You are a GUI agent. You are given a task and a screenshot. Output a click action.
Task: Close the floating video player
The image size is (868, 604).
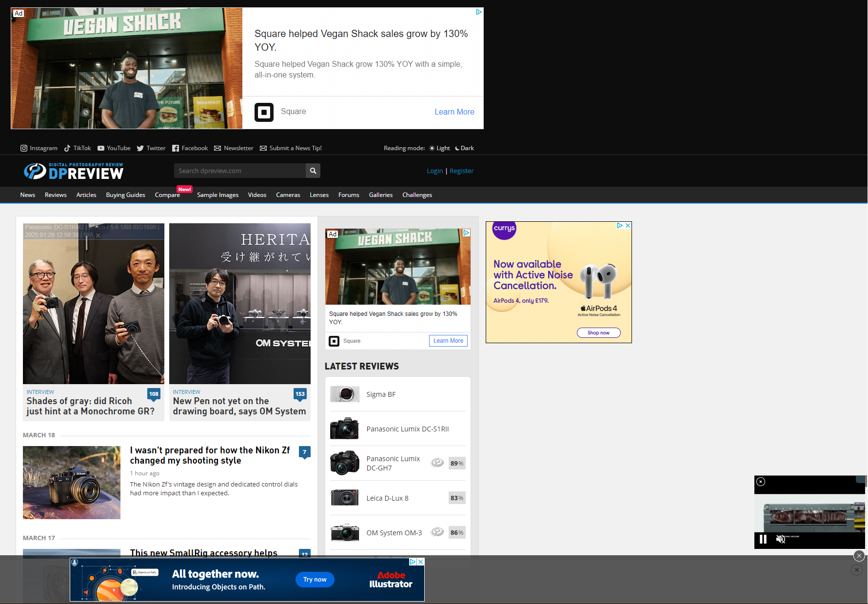[761, 482]
